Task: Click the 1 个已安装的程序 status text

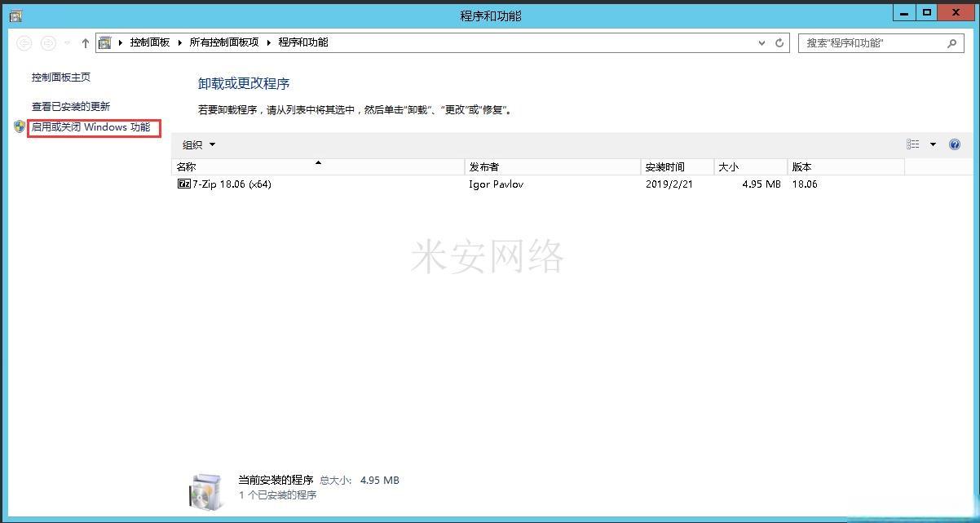Action: 278,495
